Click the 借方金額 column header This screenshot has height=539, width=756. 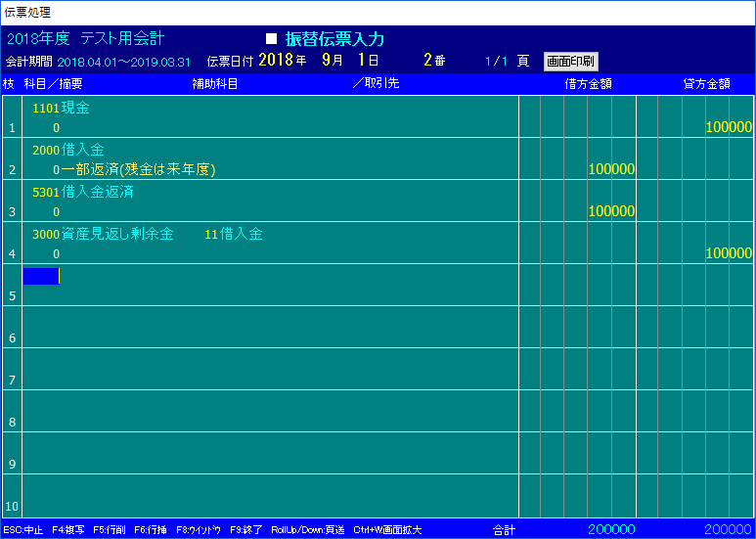(588, 84)
